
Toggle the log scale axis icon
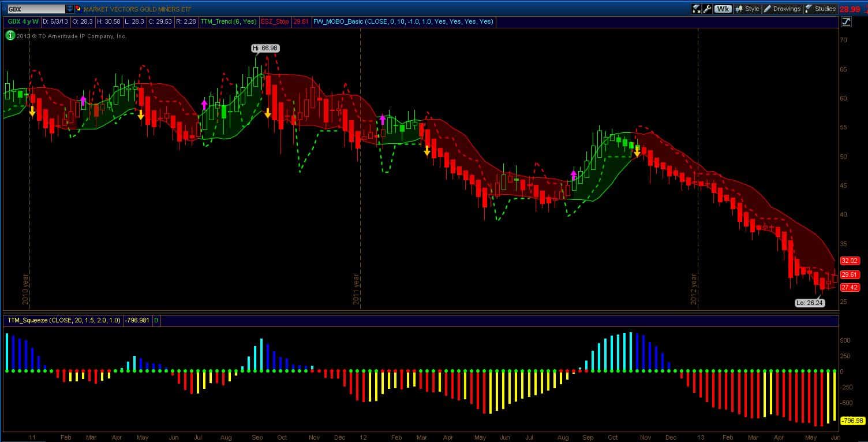[847, 22]
